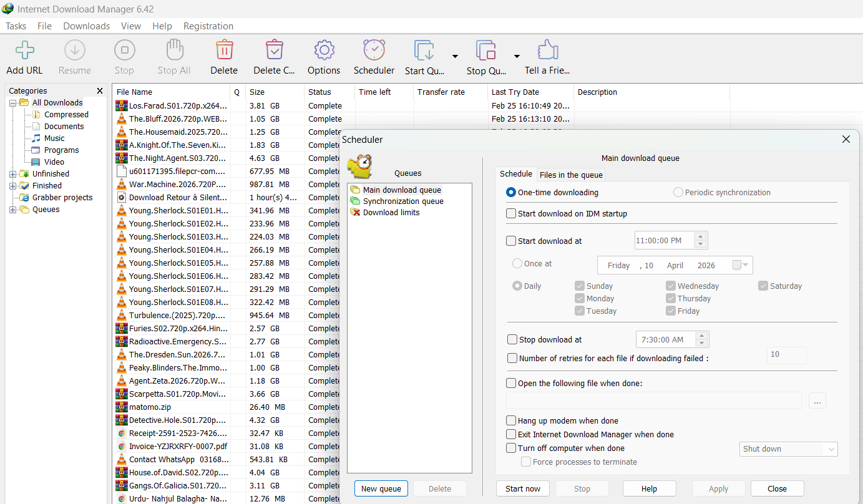863x504 pixels.
Task: Click the Stop All hand icon
Action: (174, 50)
